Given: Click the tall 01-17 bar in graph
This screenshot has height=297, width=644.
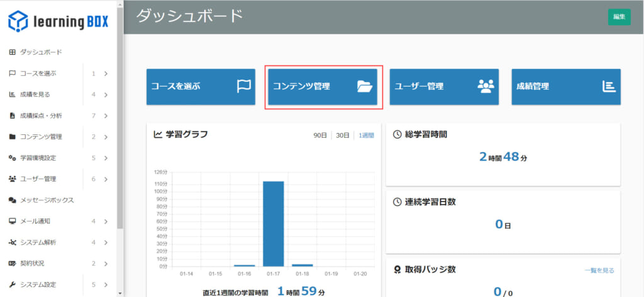Looking at the screenshot, I should 273,224.
